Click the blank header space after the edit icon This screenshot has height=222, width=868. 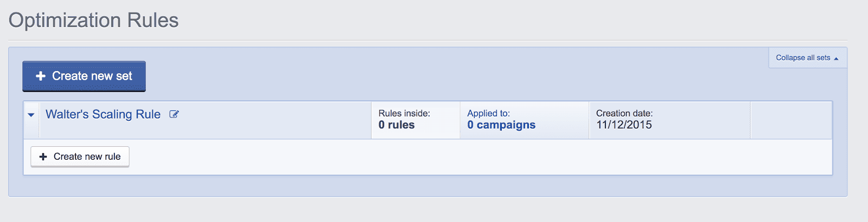[275, 120]
